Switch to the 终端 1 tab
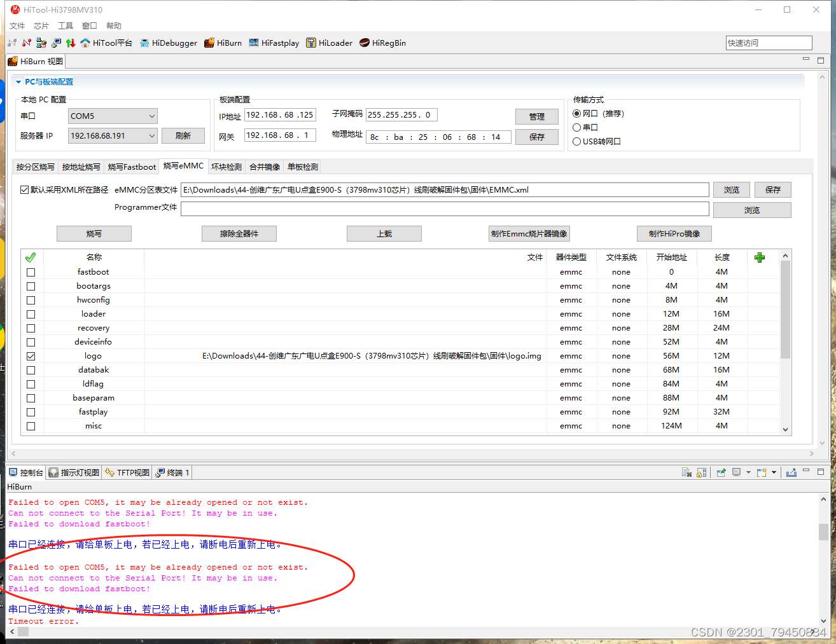The width and height of the screenshot is (836, 644). 172,472
